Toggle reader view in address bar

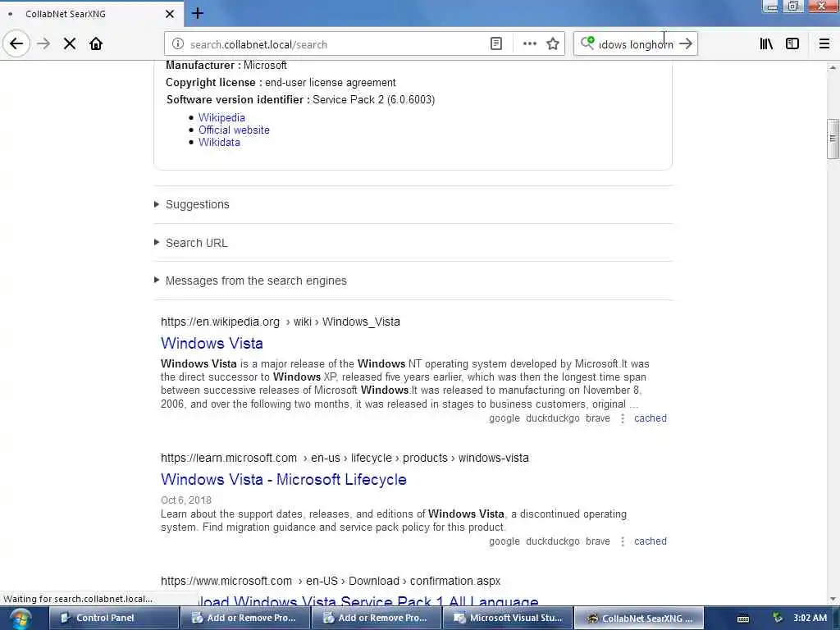point(496,44)
